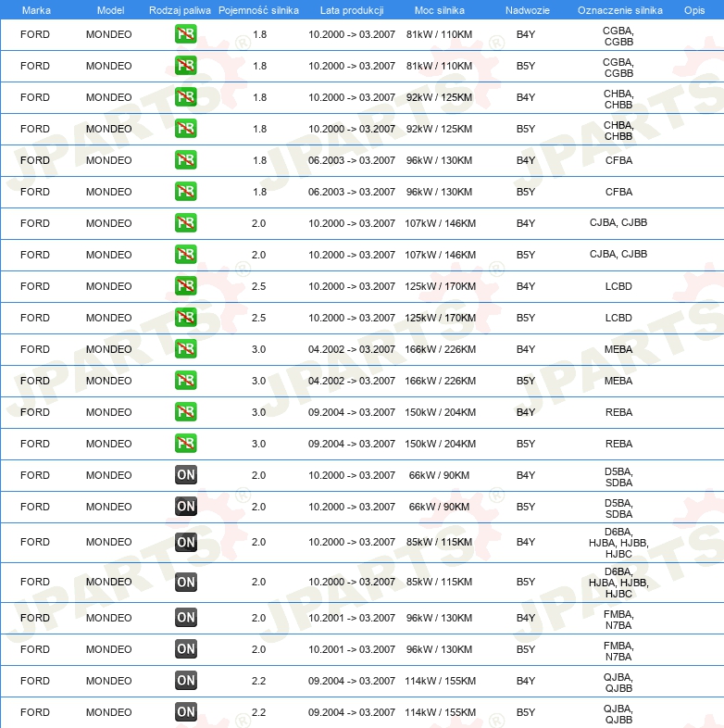Click ON diesel icon in 2.2 QJBA B5Y row

tap(186, 712)
